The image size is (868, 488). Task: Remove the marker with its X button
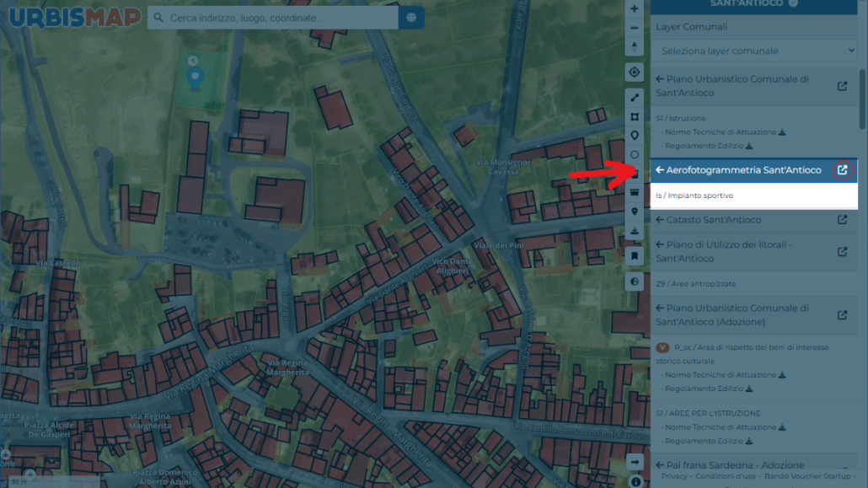(x=193, y=61)
